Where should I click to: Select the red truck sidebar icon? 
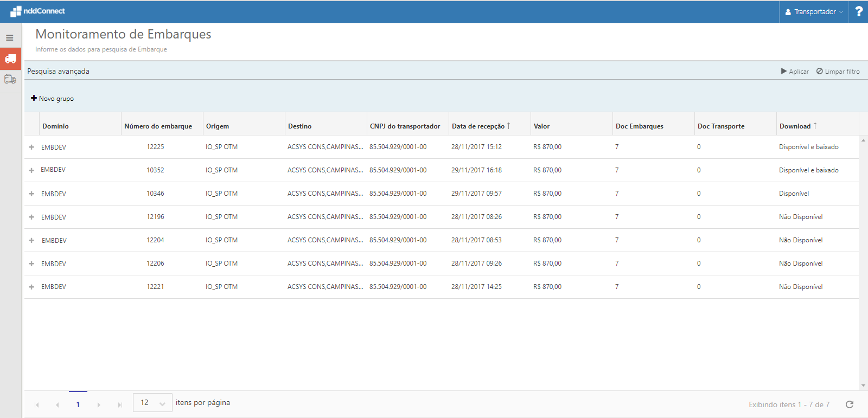coord(10,59)
